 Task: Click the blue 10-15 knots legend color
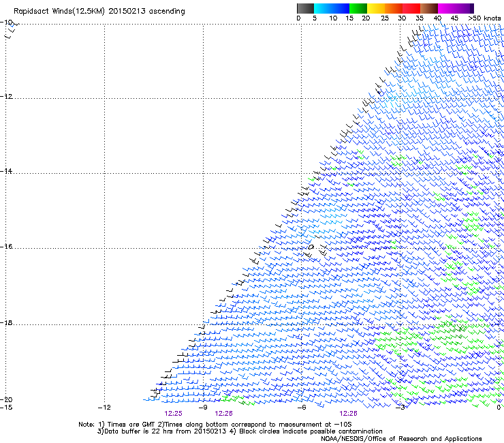point(341,8)
